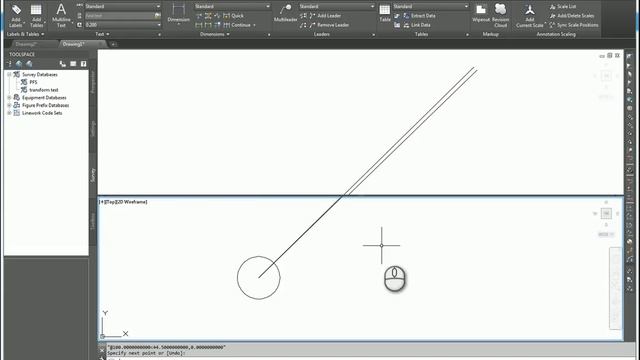Click the Toolspace help icon
This screenshot has width=640, height=360.
[83, 64]
